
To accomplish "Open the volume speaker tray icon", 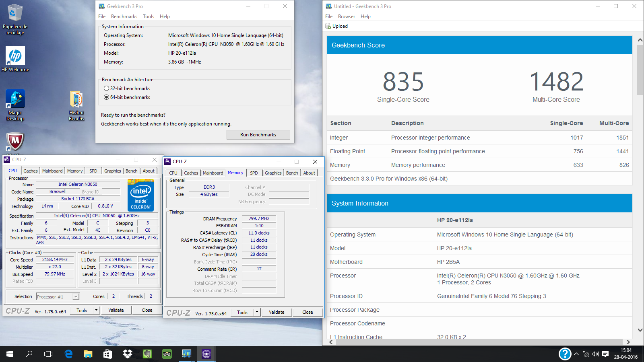I will coord(596,354).
